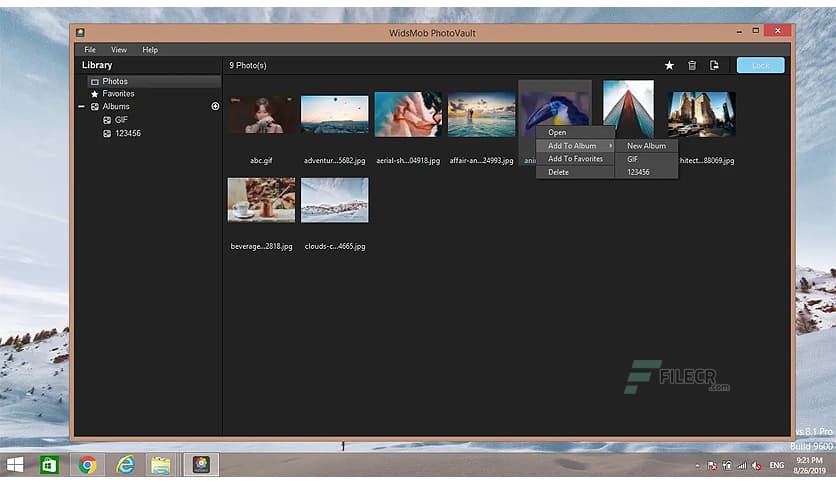Click the trash delete icon in toolbar
Viewport: 836px width, 484px height.
pyautogui.click(x=692, y=65)
